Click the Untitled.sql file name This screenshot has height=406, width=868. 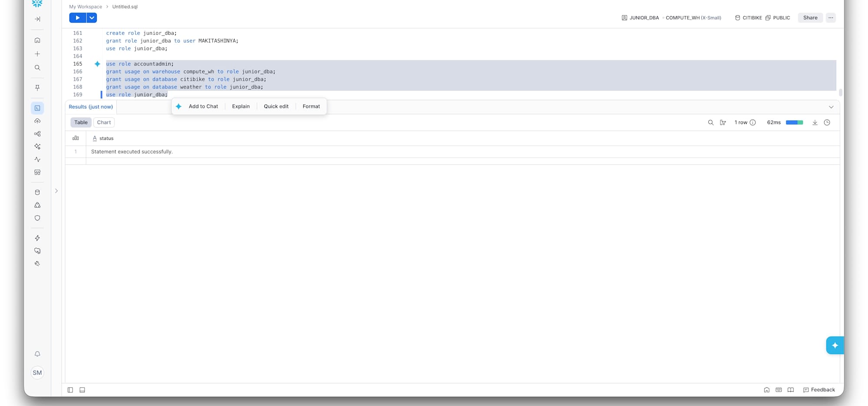pos(125,7)
